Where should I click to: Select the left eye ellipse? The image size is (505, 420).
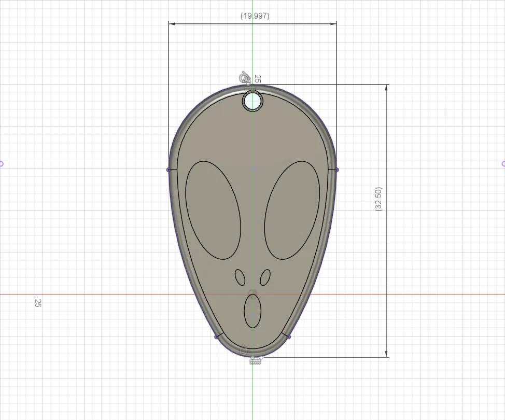point(213,211)
